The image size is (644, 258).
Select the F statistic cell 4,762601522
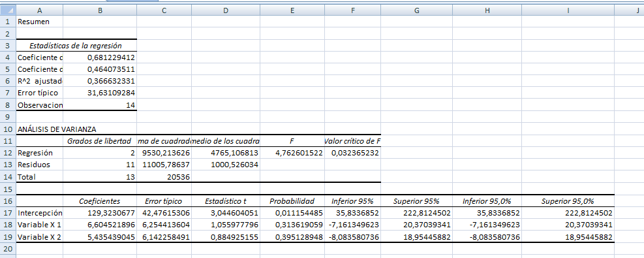click(x=292, y=153)
